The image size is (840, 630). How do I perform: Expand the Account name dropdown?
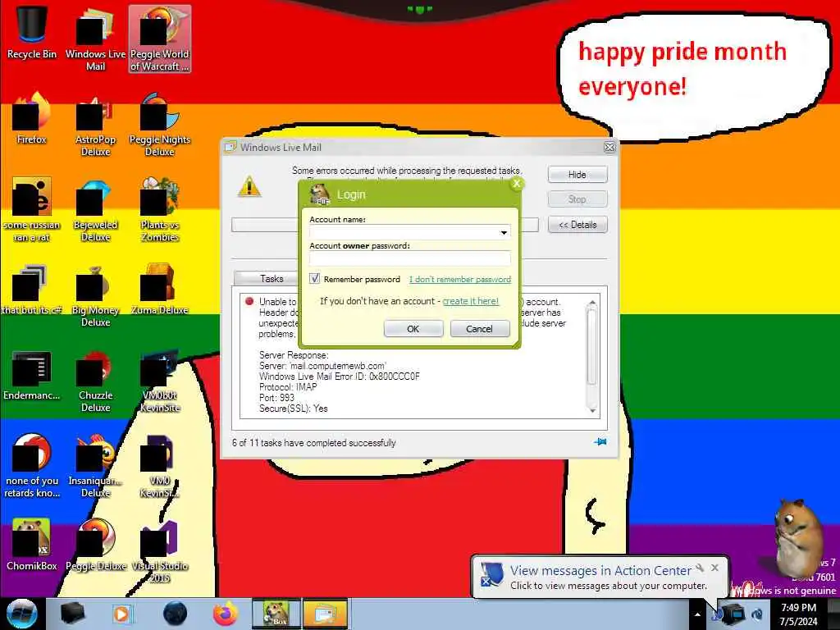(x=504, y=232)
